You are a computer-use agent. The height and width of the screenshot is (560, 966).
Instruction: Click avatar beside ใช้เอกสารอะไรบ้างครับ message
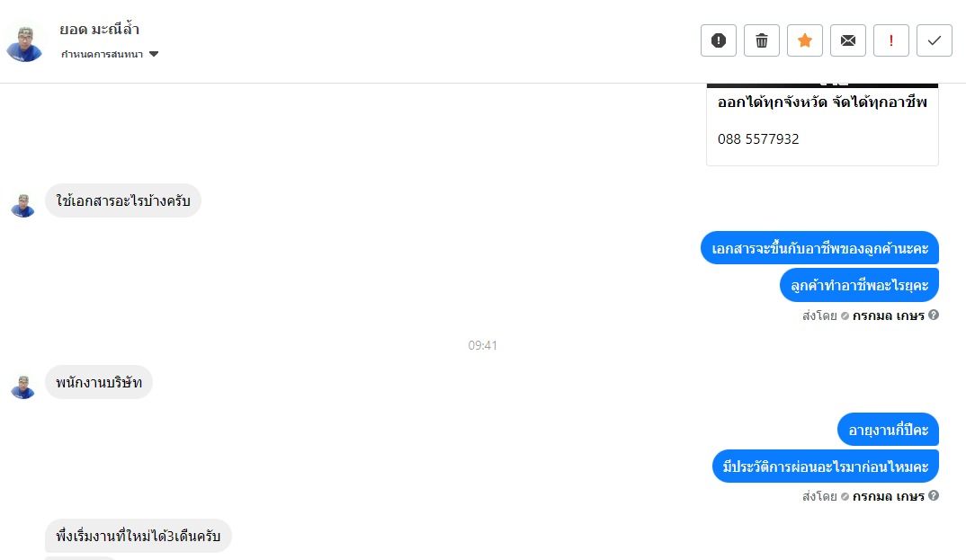23,206
